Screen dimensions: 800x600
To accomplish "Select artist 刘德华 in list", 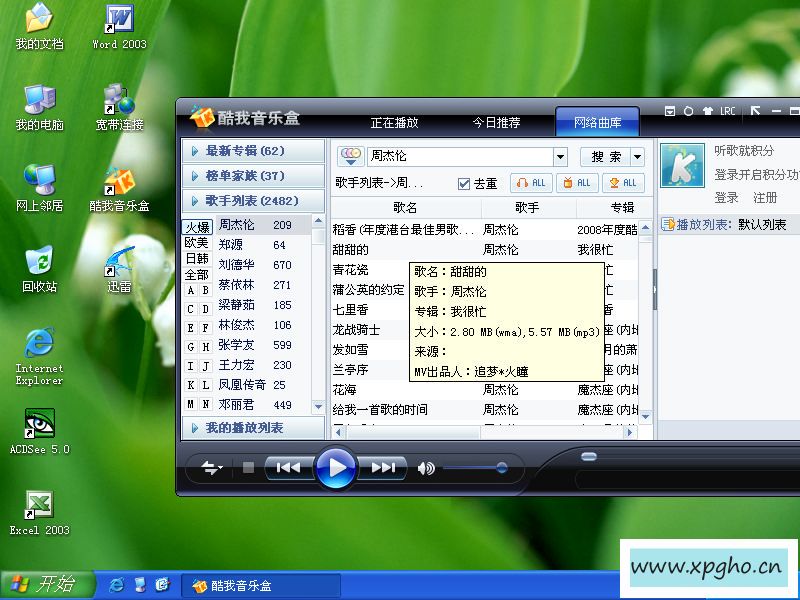I will click(x=262, y=265).
